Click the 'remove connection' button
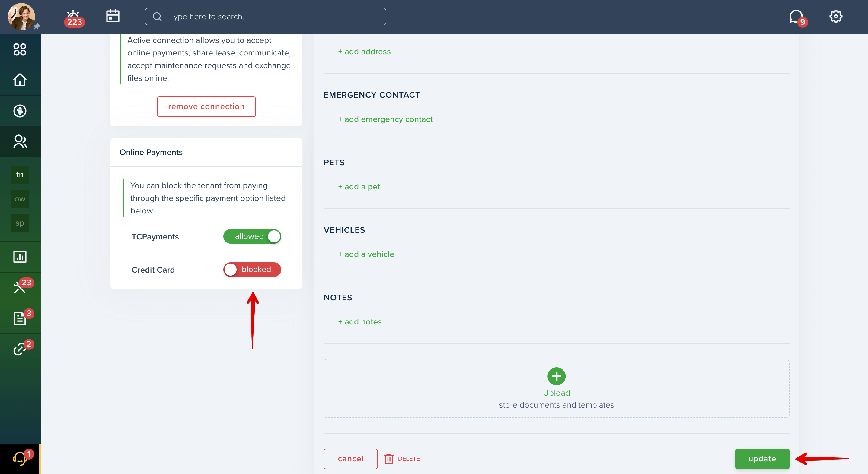 [206, 107]
